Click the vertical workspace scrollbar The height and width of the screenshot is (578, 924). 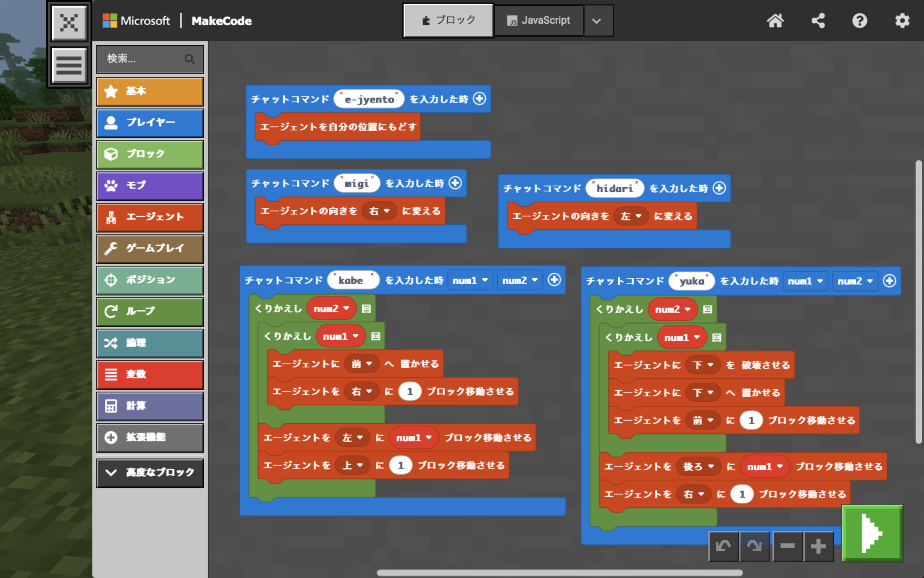pyautogui.click(x=919, y=302)
